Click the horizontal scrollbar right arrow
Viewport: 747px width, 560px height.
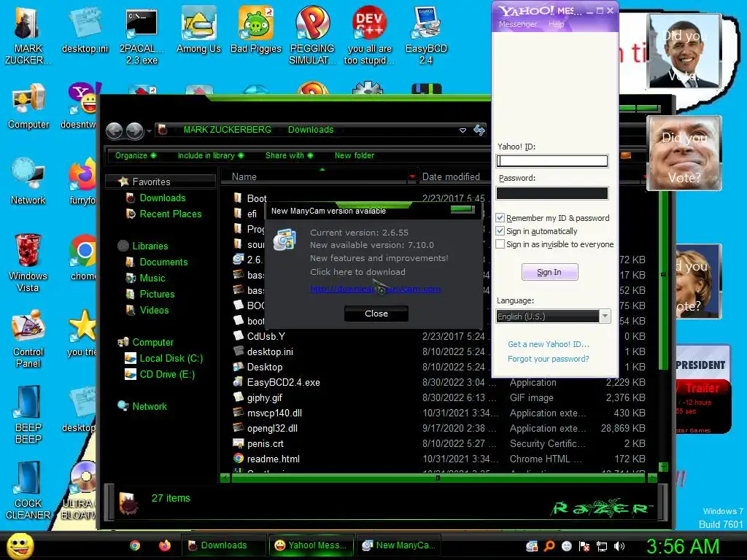click(652, 478)
